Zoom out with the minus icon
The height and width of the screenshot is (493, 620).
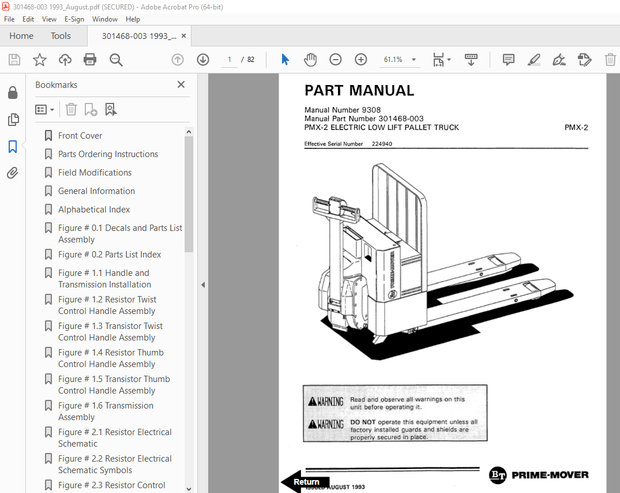pyautogui.click(x=335, y=60)
